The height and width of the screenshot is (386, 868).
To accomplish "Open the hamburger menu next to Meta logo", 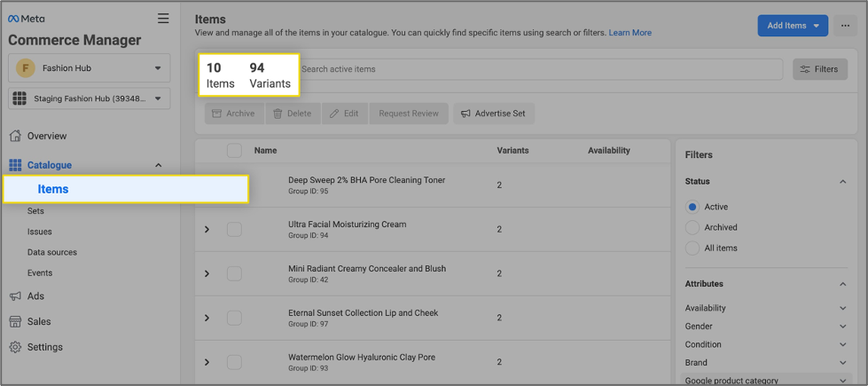I will 163,19.
